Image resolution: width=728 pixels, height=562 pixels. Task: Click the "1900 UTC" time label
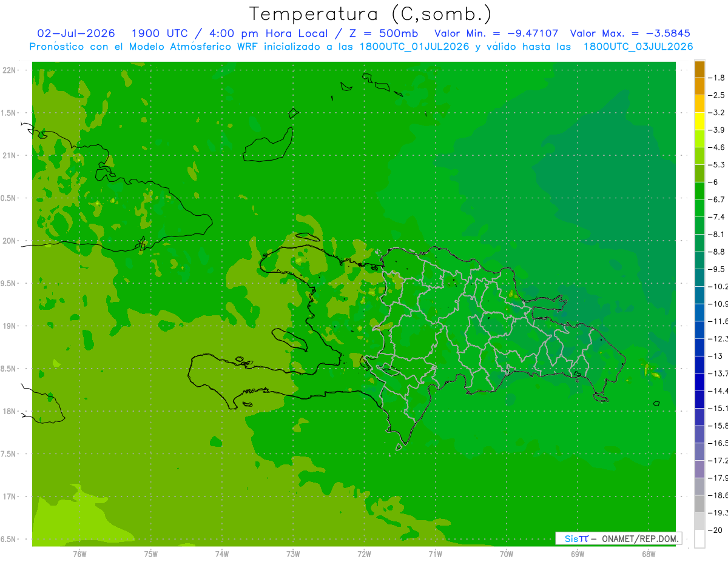(x=159, y=33)
